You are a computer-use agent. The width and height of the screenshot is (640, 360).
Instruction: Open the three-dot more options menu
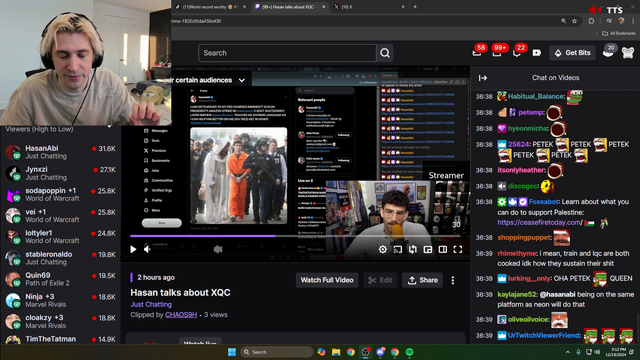click(453, 280)
